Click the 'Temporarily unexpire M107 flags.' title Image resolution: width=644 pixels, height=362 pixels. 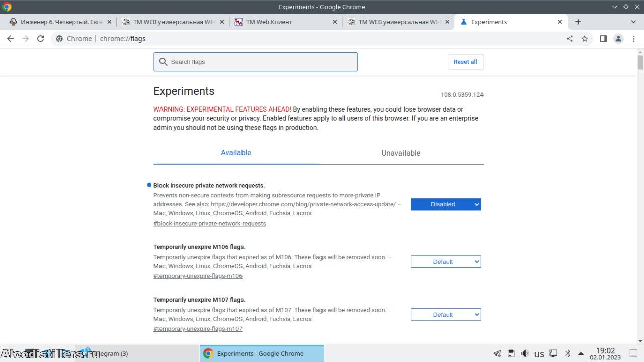199,300
